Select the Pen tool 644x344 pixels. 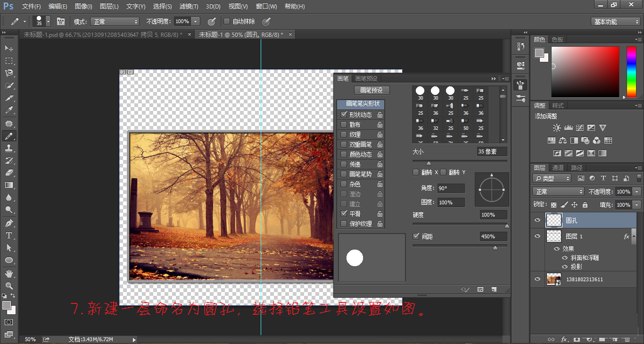coord(9,223)
